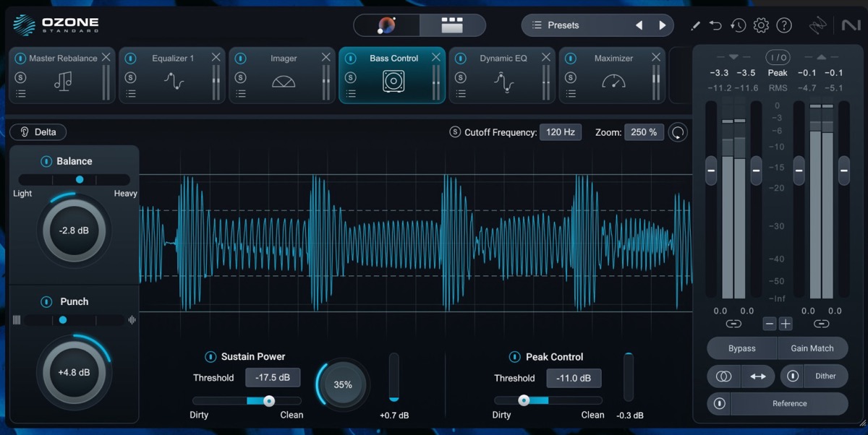
Task: Click the Gain Match button
Action: click(x=813, y=348)
